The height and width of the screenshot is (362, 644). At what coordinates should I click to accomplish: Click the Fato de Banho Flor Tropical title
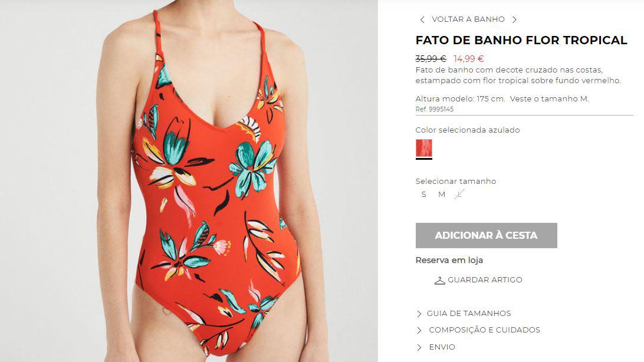tap(521, 40)
